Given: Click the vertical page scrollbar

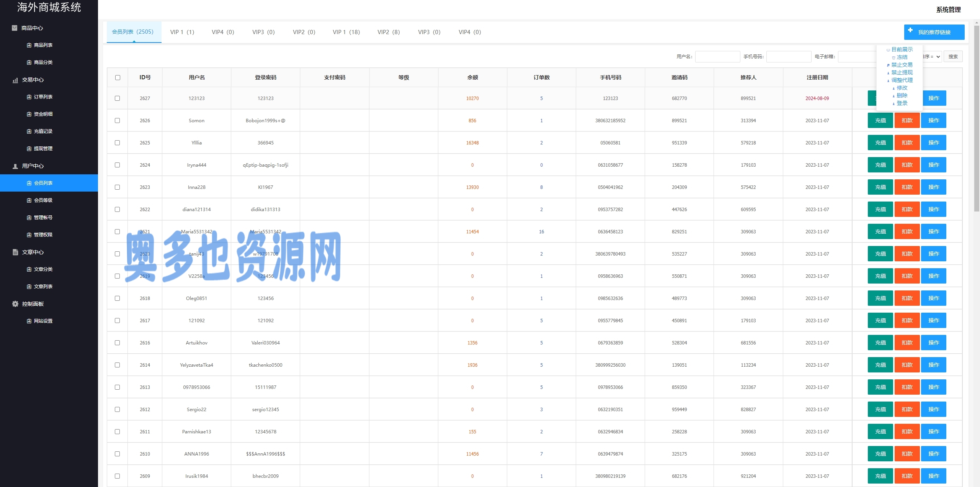Looking at the screenshot, I should 976,119.
